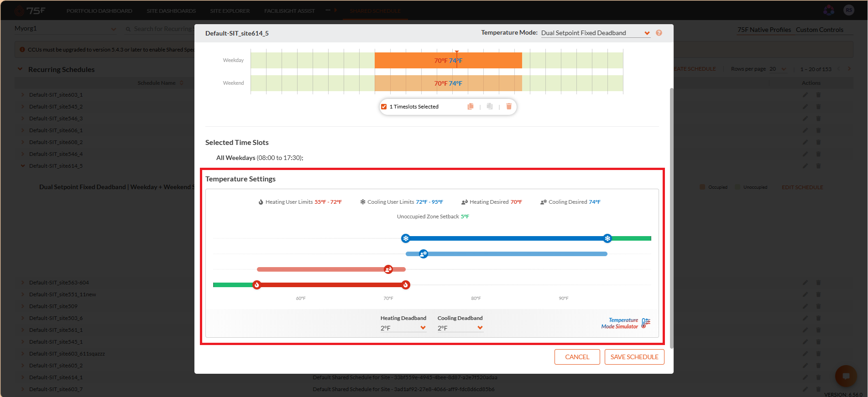Image resolution: width=868 pixels, height=397 pixels.
Task: Edit Default-SIT_site603_1 with pencil icon
Action: [805, 95]
